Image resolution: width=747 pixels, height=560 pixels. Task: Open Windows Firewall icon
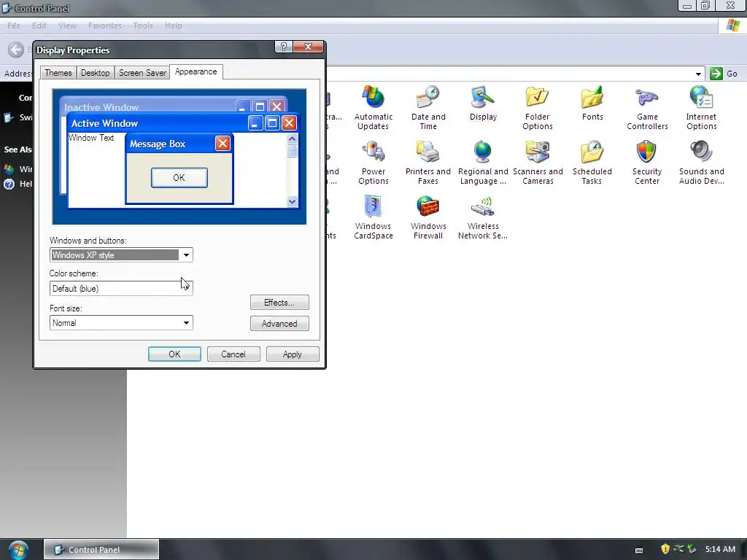tap(427, 217)
